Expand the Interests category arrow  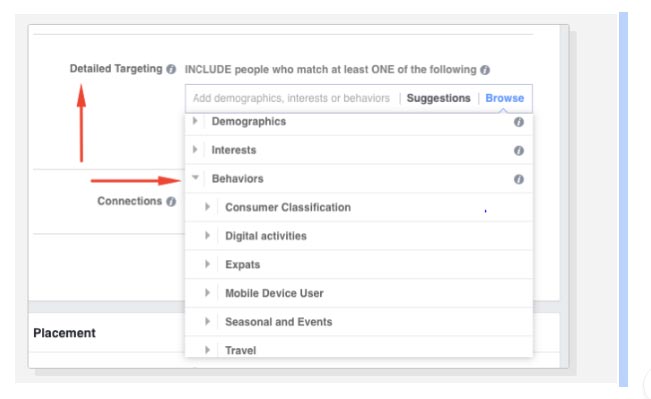click(x=195, y=149)
